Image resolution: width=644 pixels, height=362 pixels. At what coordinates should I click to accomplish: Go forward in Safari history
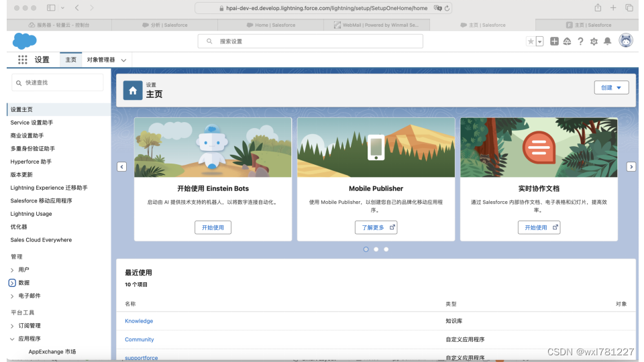(x=92, y=8)
